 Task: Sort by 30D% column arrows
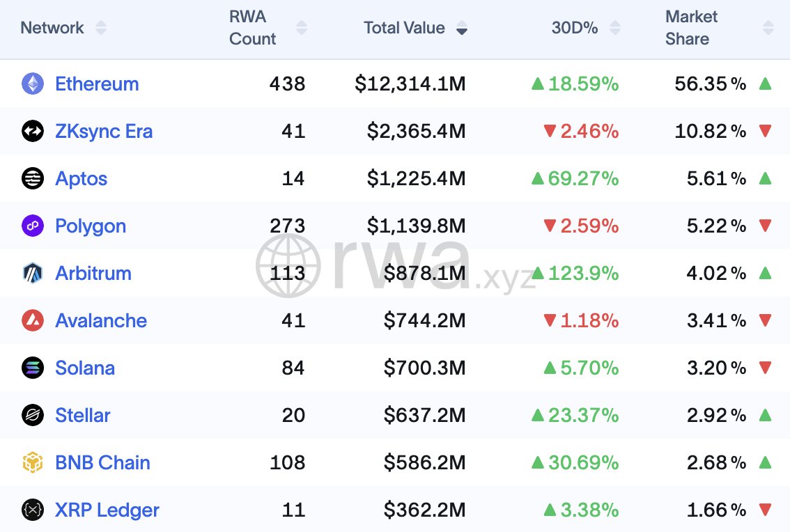[614, 28]
